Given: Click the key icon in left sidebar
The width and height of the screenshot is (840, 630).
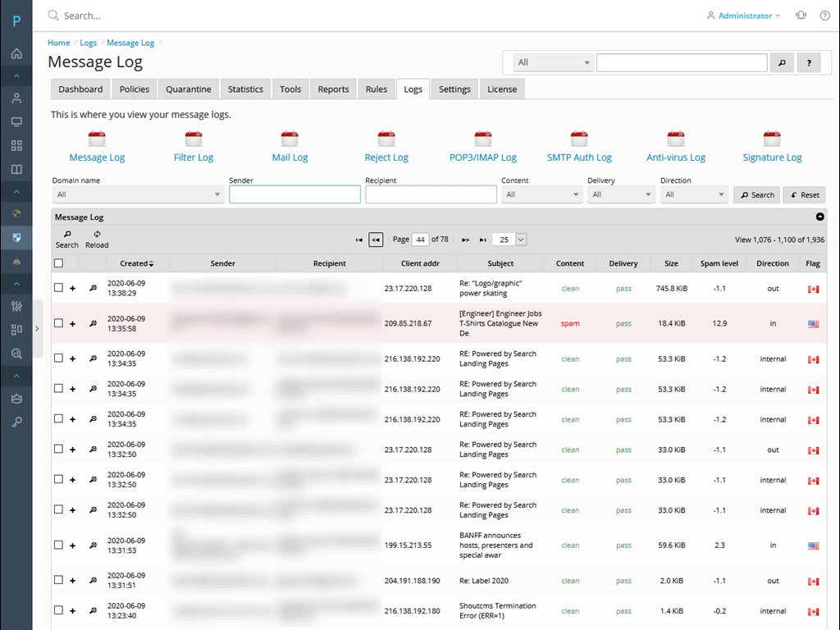Looking at the screenshot, I should click(x=16, y=422).
